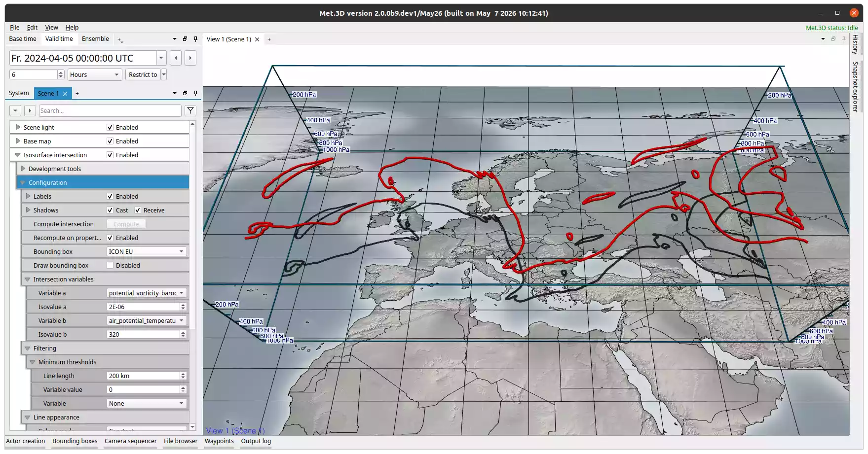Toggle Base map Enabled checkbox
This screenshot has height=454, width=868.
tap(110, 141)
